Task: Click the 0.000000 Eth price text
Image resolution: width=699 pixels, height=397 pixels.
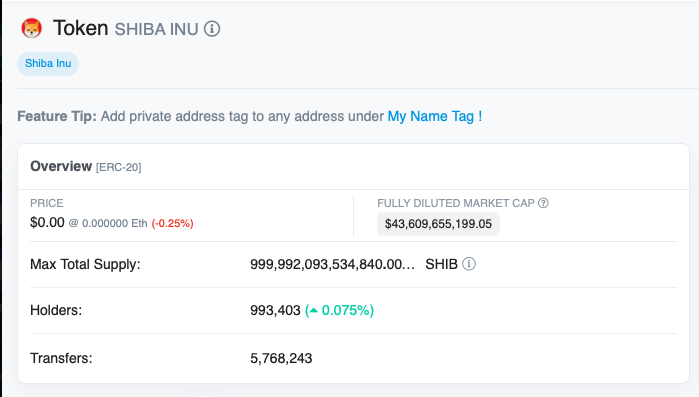Action: click(115, 223)
